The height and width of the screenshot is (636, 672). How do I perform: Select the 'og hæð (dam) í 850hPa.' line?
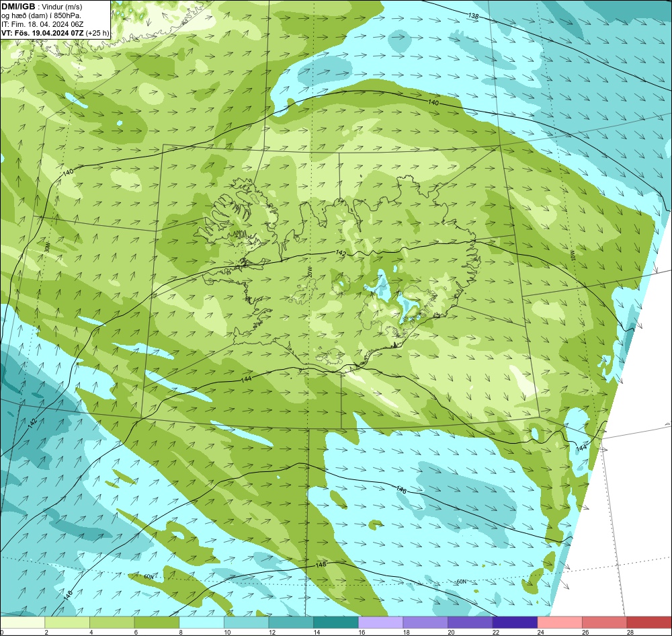click(x=41, y=15)
